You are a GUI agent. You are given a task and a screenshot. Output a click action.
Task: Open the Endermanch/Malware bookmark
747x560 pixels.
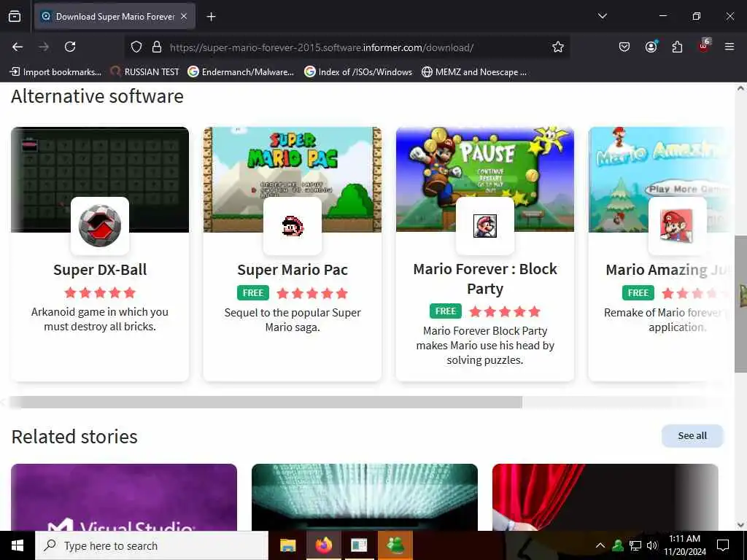[241, 72]
